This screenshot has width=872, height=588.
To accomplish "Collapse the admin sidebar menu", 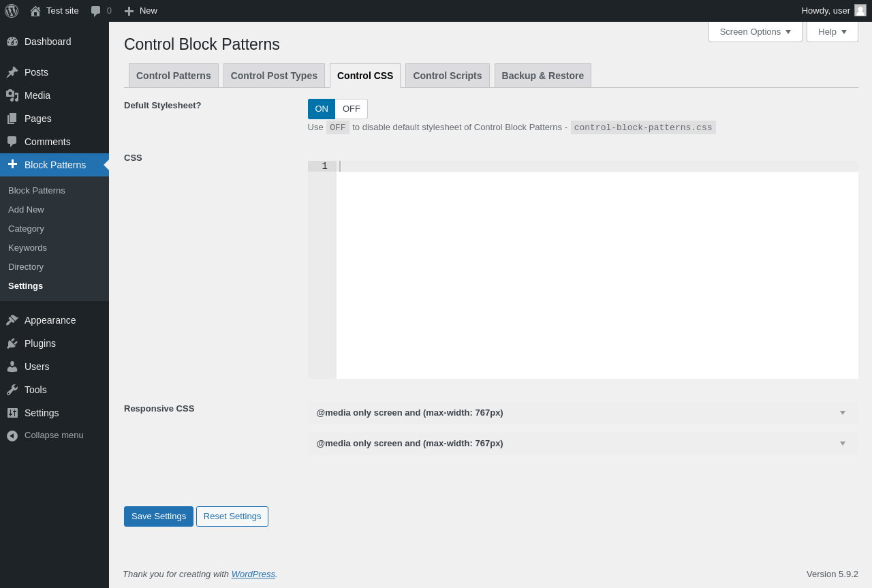I will coord(45,435).
